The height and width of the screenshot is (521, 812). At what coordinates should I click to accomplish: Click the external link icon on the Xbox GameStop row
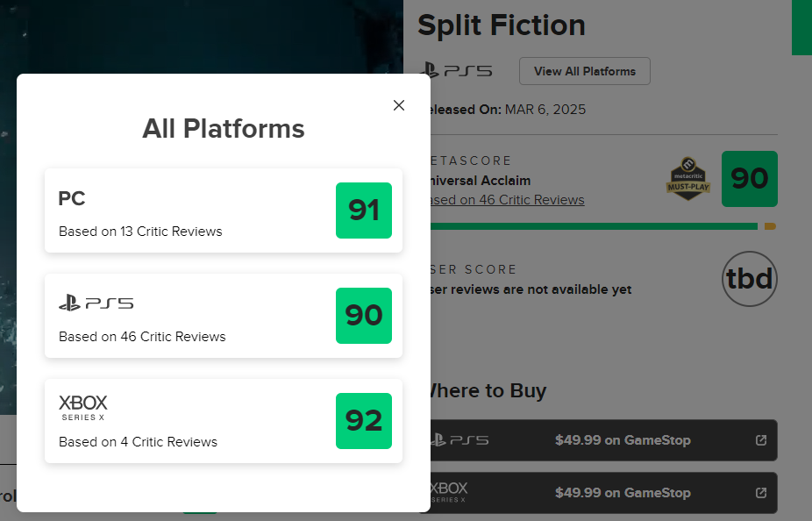point(761,493)
